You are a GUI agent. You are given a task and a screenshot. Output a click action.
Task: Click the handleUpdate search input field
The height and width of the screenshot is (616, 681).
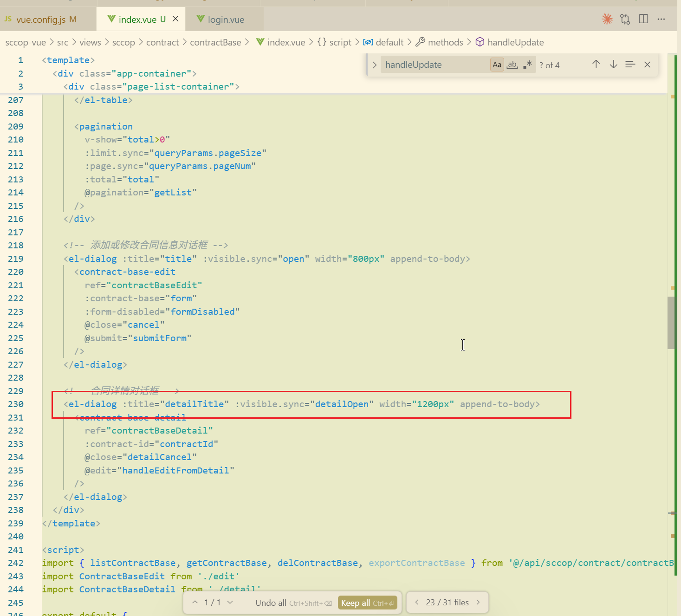point(434,65)
